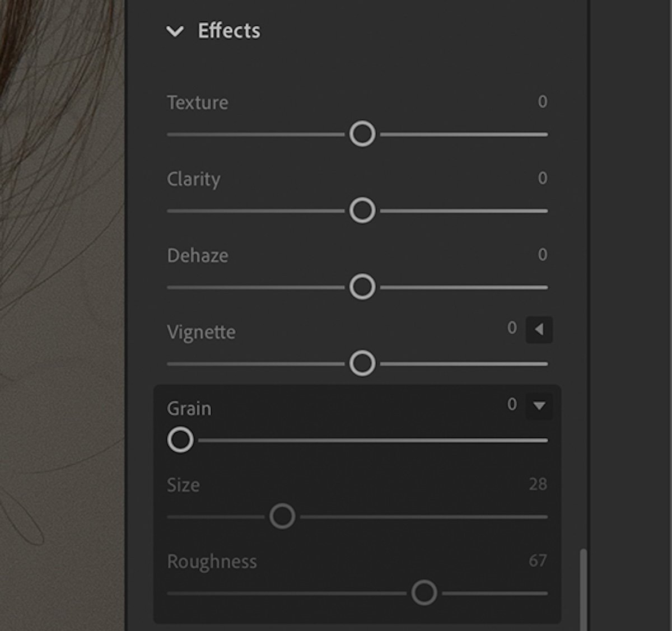
Task: Click the Grain amount slider knob
Action: 180,440
